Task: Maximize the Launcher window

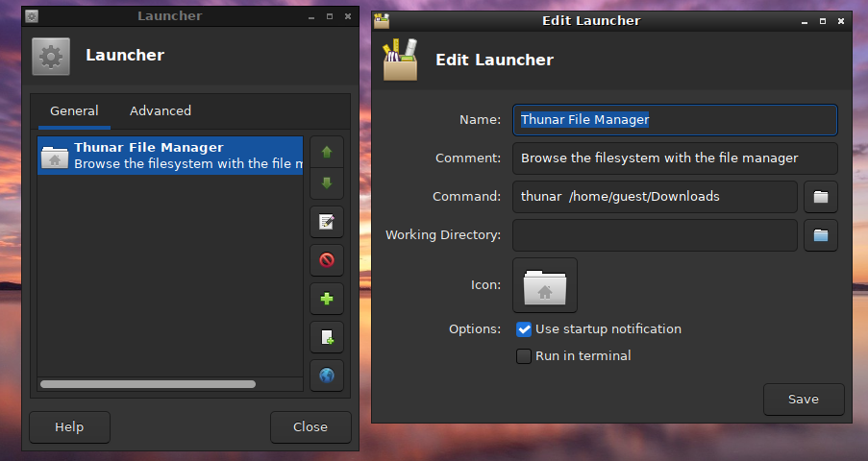Action: [x=330, y=17]
